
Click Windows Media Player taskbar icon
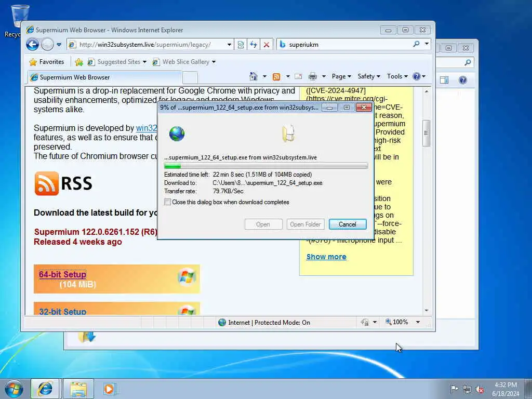[109, 389]
